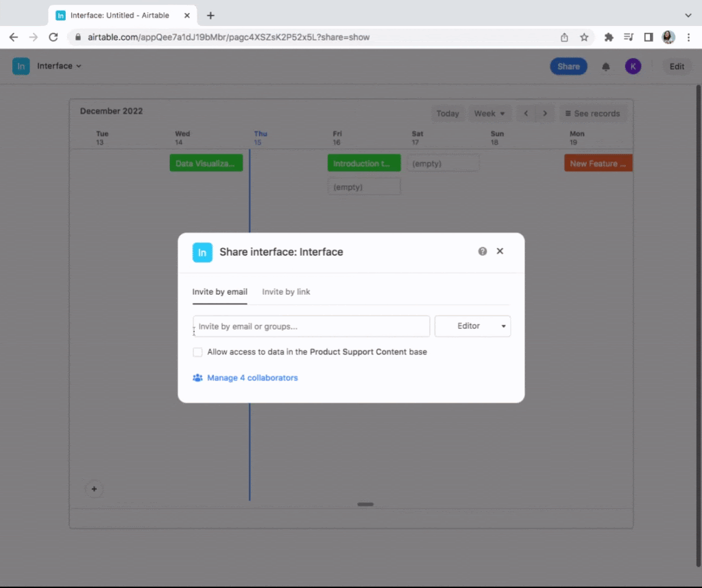Click the calendar bottom resize handle
Image resolution: width=702 pixels, height=588 pixels.
point(365,504)
